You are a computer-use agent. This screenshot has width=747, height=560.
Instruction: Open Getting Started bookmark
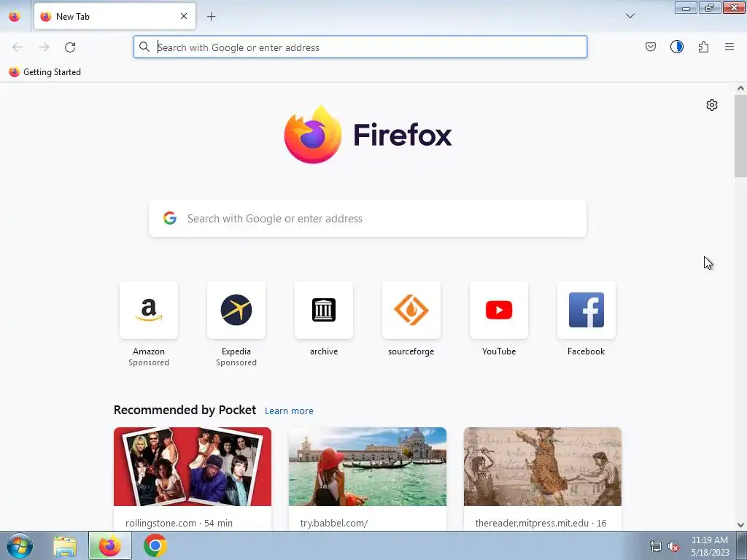pyautogui.click(x=44, y=72)
